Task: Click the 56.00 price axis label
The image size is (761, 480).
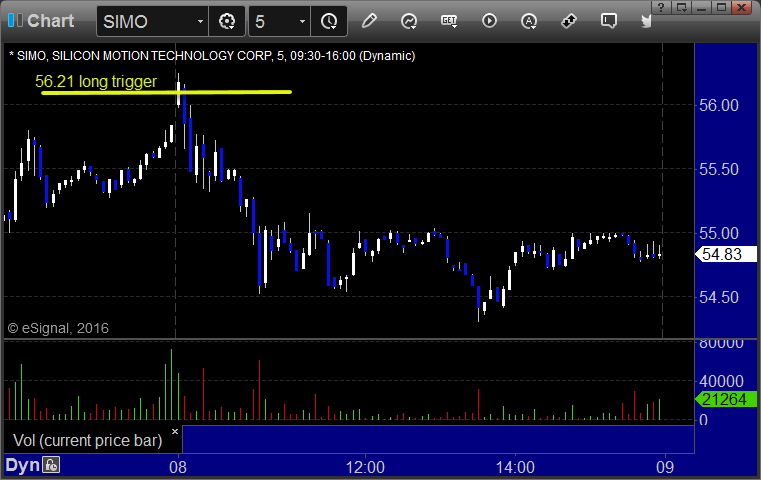Action: click(719, 105)
